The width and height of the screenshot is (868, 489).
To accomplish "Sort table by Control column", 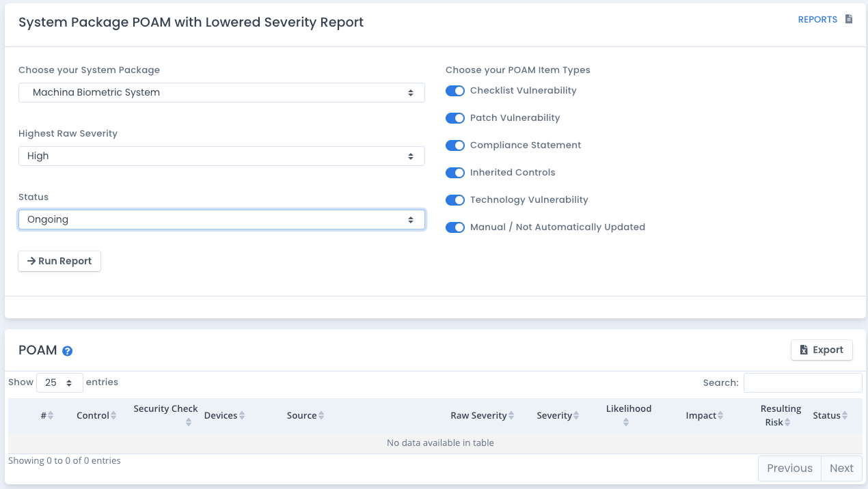I will [96, 415].
